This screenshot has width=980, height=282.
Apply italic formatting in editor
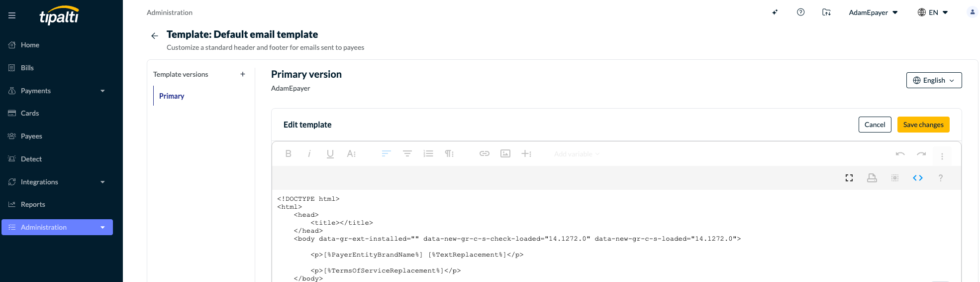coord(309,153)
